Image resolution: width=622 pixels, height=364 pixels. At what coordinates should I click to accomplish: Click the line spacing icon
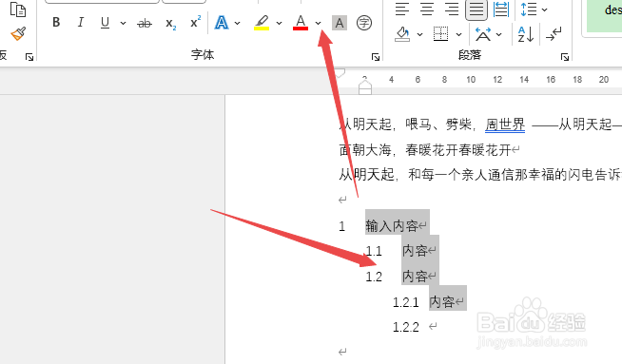coord(529,10)
